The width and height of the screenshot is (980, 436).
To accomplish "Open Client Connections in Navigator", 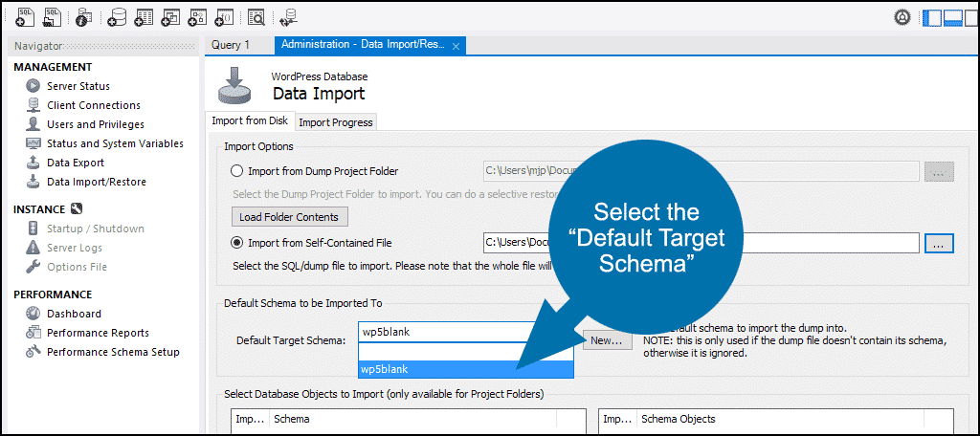I will click(93, 105).
